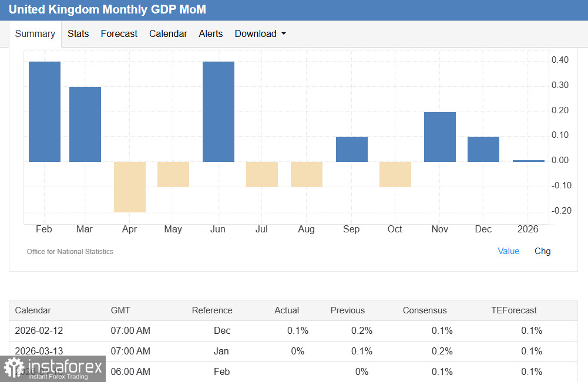Go to the Alerts tab
588x382 pixels.
pyautogui.click(x=211, y=34)
